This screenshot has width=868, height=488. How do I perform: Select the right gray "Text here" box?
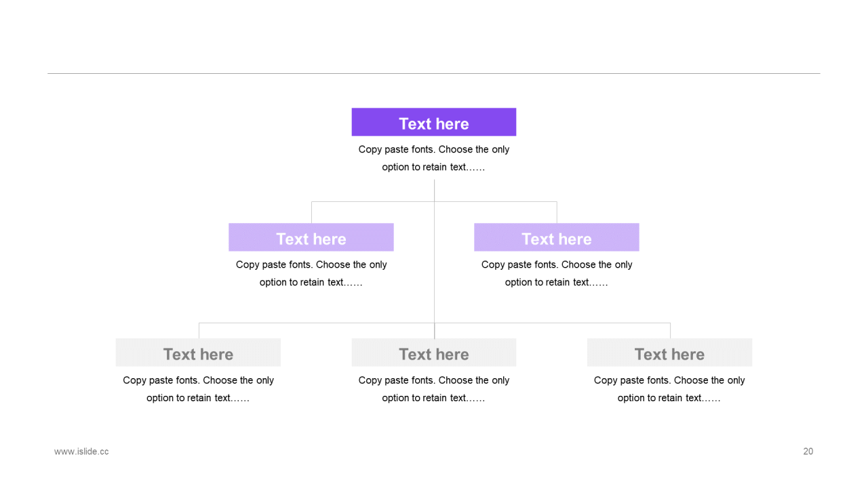click(669, 353)
